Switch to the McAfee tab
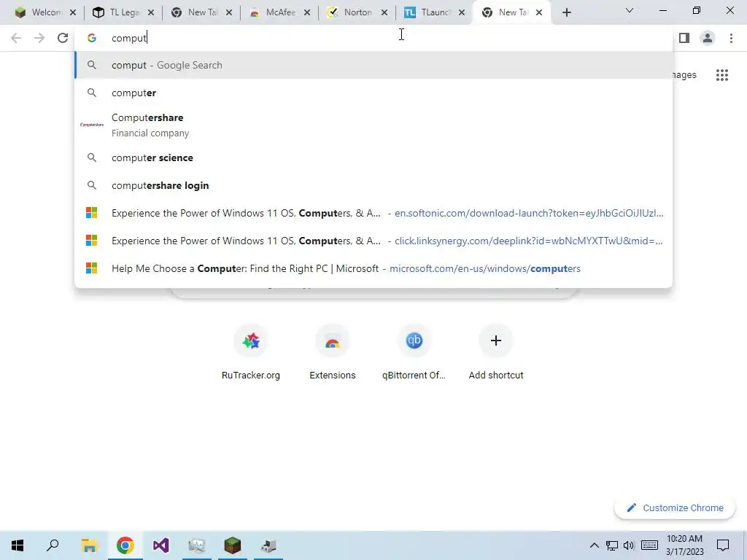 273,12
